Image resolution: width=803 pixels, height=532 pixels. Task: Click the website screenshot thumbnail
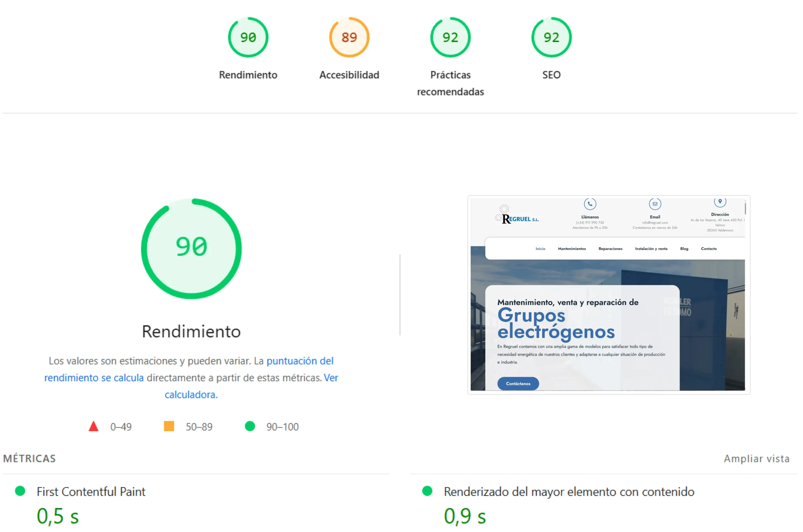[609, 295]
